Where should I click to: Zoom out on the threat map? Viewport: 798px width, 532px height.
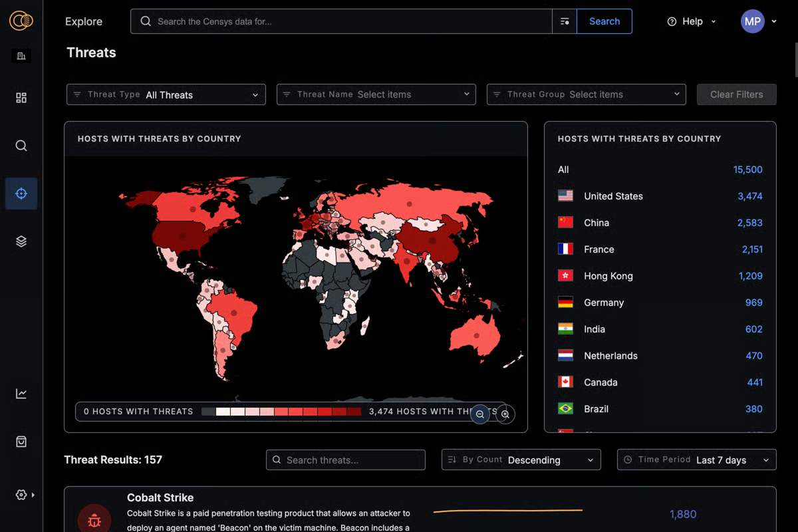[x=480, y=414]
